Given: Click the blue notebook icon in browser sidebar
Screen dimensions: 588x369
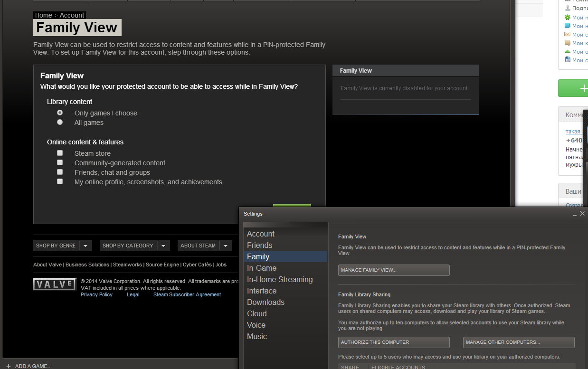Looking at the screenshot, I should [567, 26].
